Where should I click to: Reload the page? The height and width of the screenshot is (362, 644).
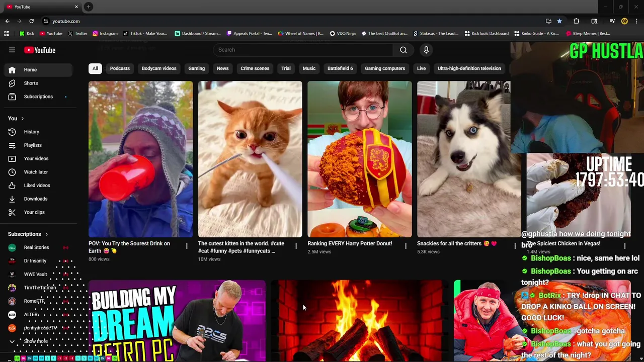(31, 21)
